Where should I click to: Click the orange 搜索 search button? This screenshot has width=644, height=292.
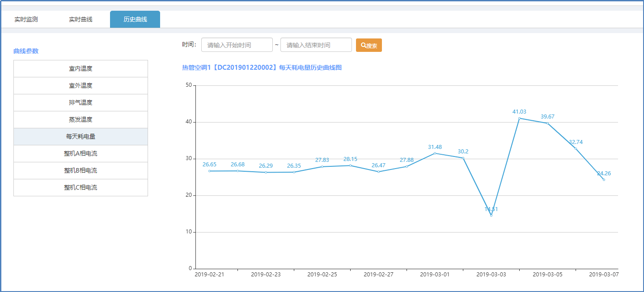369,45
